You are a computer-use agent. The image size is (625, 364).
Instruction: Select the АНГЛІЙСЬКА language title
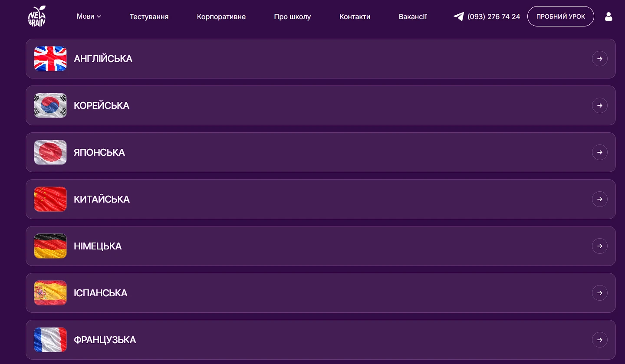pyautogui.click(x=103, y=59)
